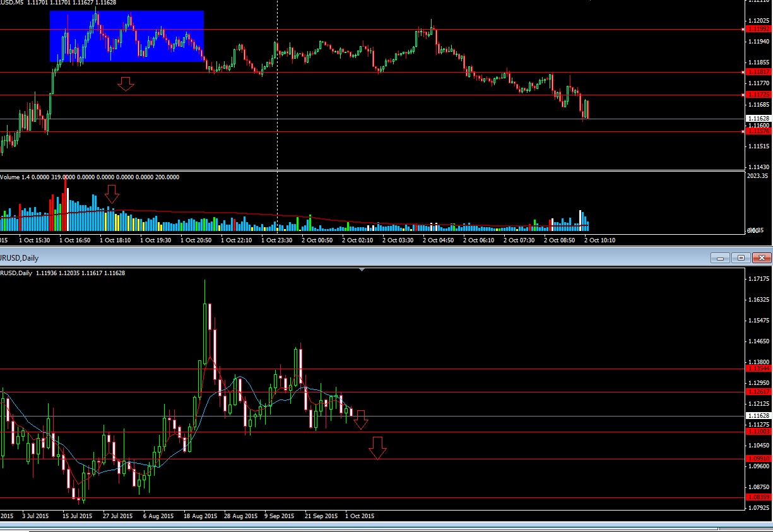Click the 1 Oct 19:30 time label

click(x=156, y=240)
